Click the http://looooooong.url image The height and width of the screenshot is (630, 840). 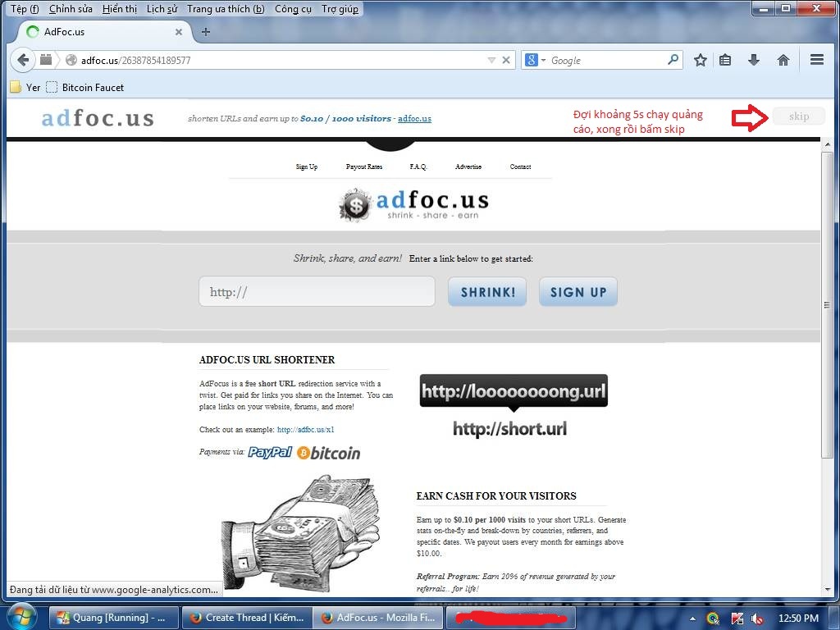514,392
